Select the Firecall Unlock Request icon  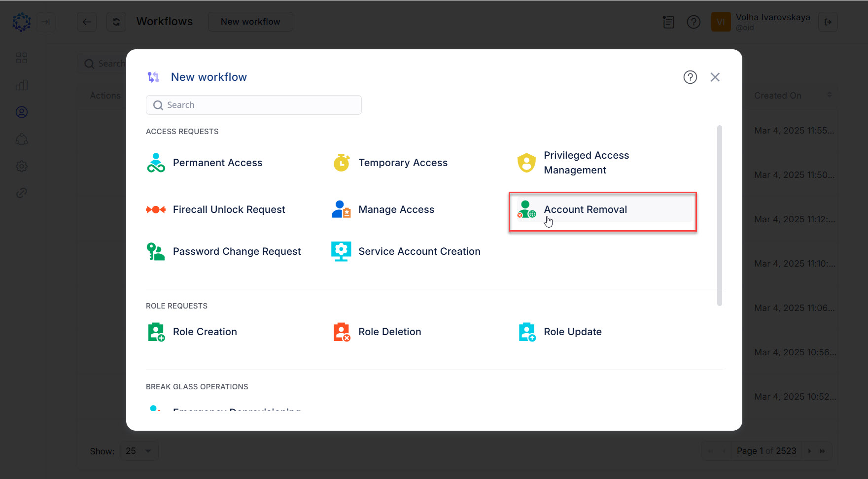tap(156, 209)
